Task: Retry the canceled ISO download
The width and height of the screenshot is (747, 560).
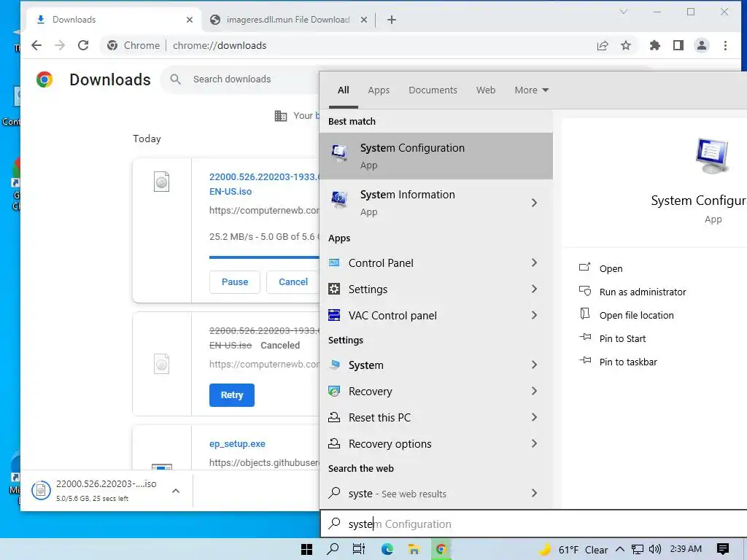Action: (x=231, y=394)
